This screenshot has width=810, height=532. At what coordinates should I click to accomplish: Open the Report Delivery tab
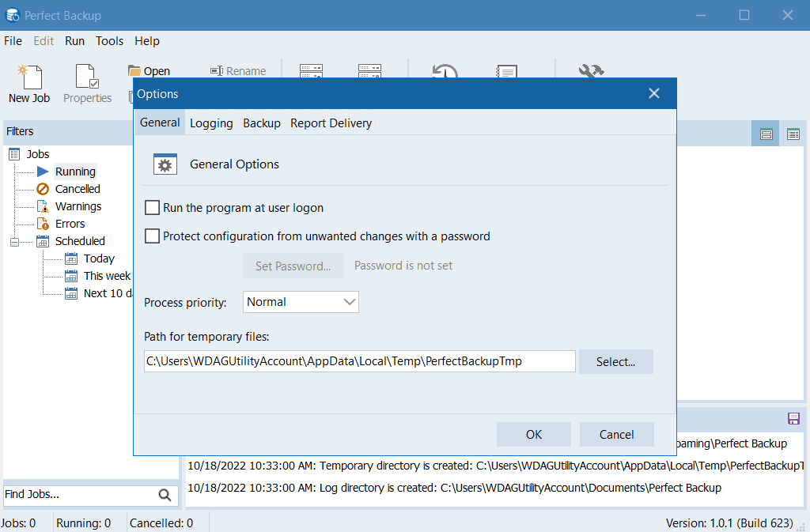(331, 123)
